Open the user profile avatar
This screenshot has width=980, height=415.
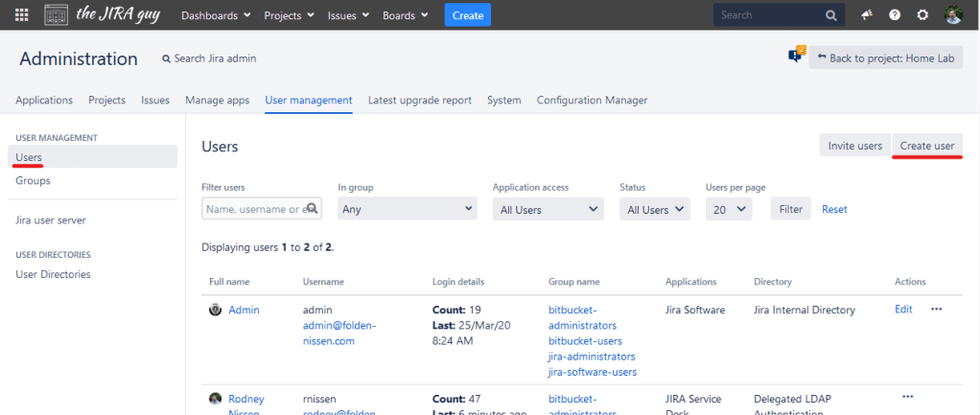953,15
